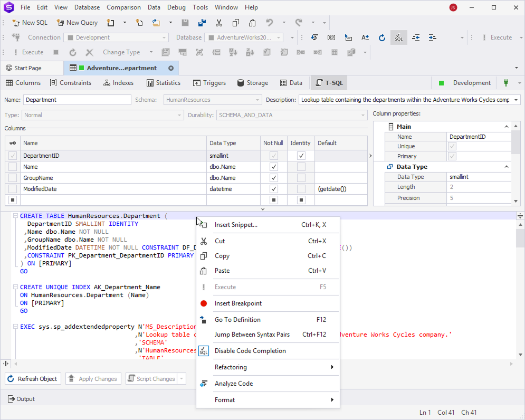The height and width of the screenshot is (420, 525).
Task: Close the Adventure...epartment document tab
Action: [x=171, y=68]
